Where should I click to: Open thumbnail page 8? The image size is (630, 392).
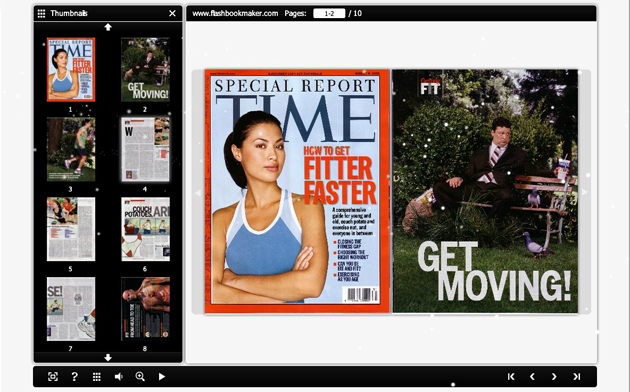tap(145, 309)
